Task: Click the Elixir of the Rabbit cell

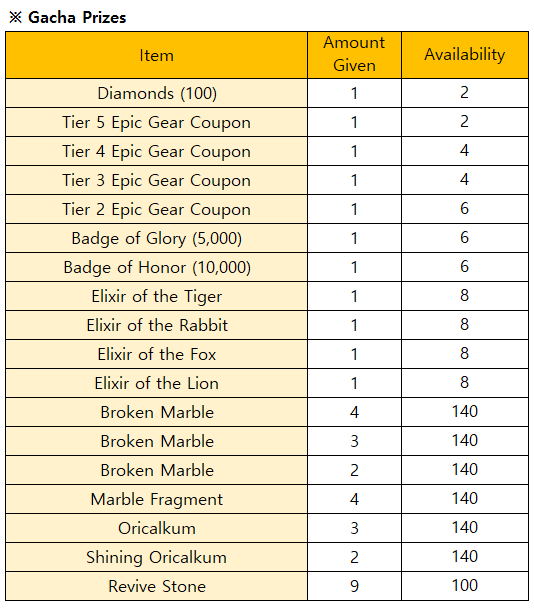Action: tap(156, 325)
